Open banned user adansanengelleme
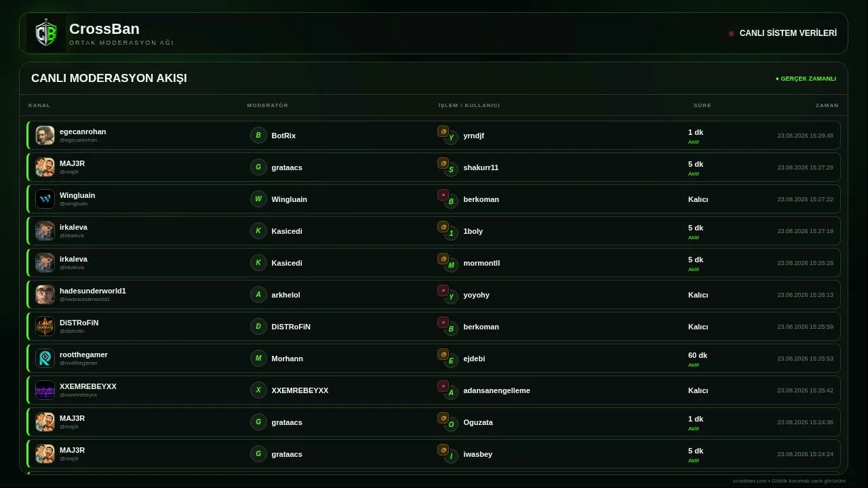 496,390
